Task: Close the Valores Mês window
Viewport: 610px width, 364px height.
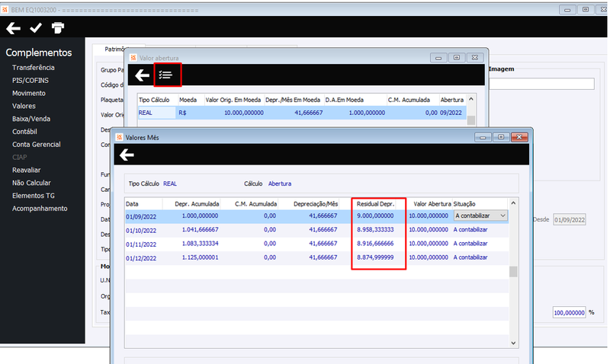Action: coord(519,137)
